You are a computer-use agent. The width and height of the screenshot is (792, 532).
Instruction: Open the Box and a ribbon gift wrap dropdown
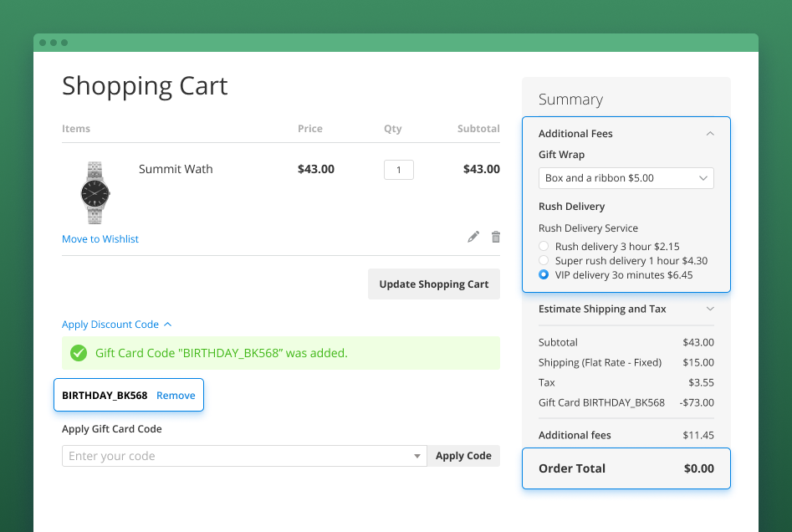(626, 178)
